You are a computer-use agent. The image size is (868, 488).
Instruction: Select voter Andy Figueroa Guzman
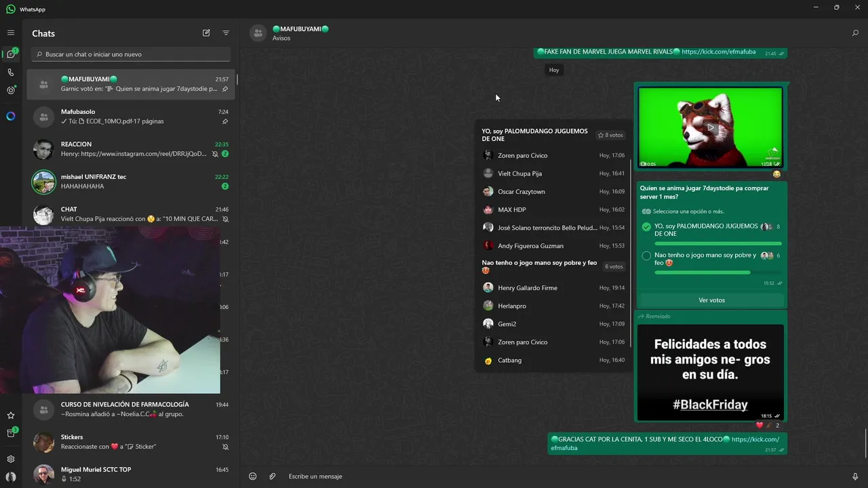(553, 246)
